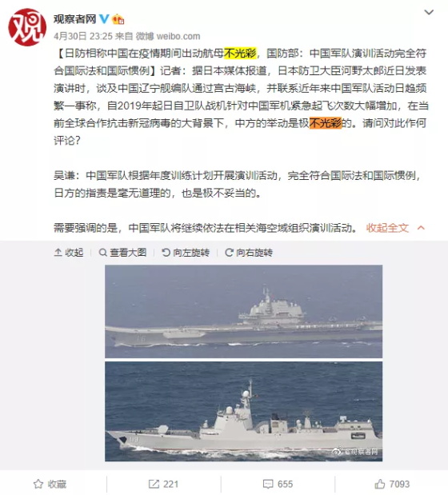Rotate the image right with 向右旋转
This screenshot has height=495, width=448.
click(249, 253)
